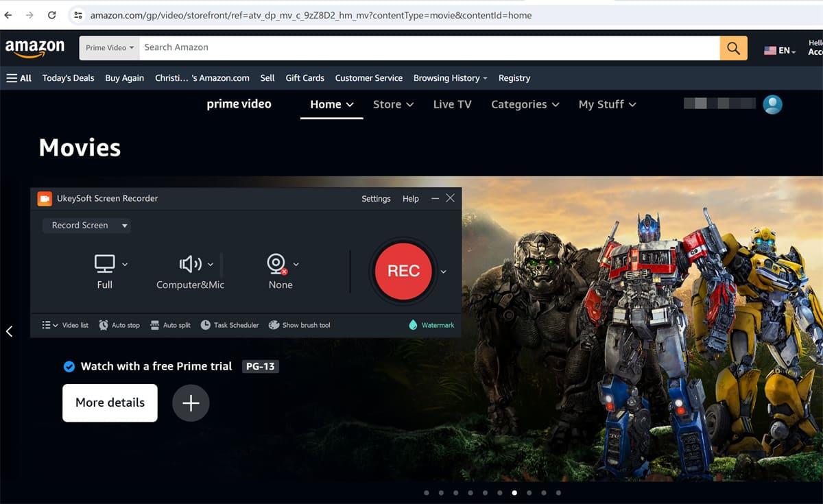This screenshot has width=823, height=504.
Task: Select the Full screen monitor icon
Action: tap(105, 264)
